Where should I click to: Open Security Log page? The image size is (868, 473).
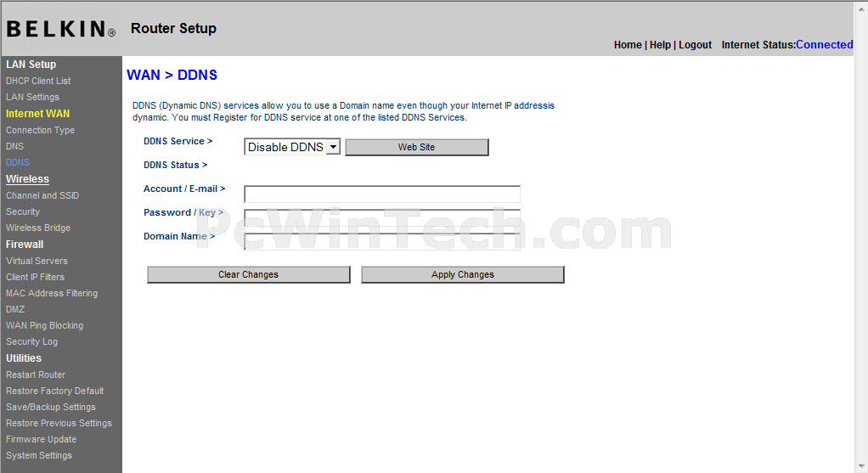coord(32,341)
